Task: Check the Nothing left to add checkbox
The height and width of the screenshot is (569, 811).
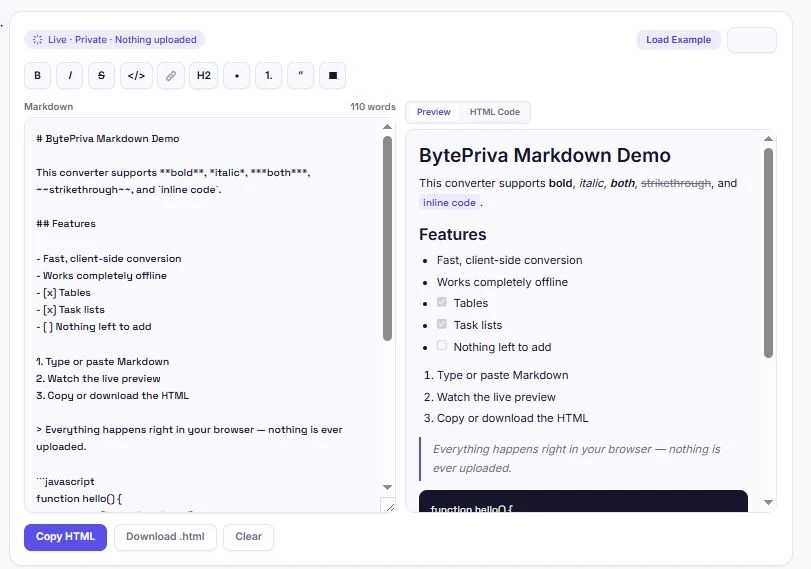Action: pyautogui.click(x=442, y=346)
